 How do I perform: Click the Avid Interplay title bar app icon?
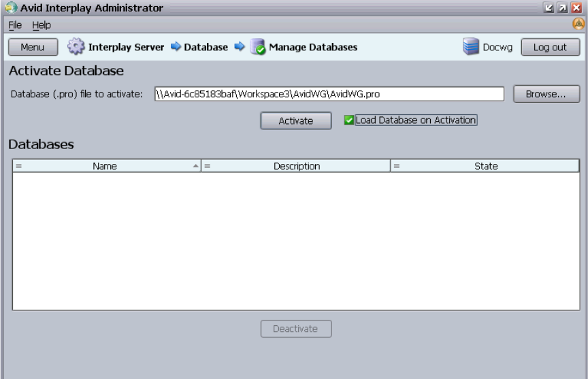[11, 7]
